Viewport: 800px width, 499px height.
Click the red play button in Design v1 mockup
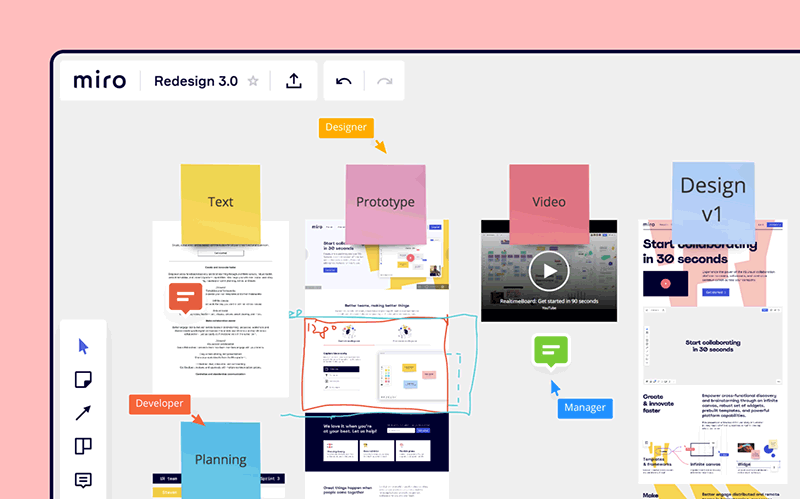point(665,284)
